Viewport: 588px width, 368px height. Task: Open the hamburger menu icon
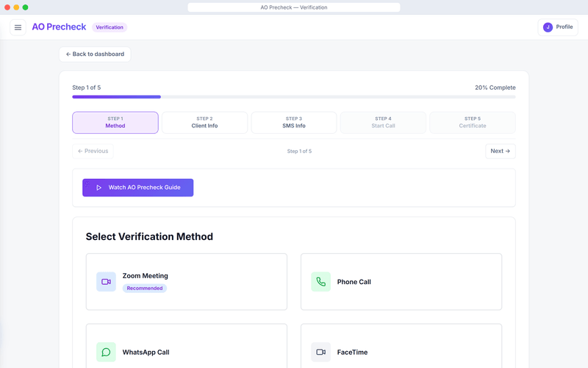tap(18, 27)
